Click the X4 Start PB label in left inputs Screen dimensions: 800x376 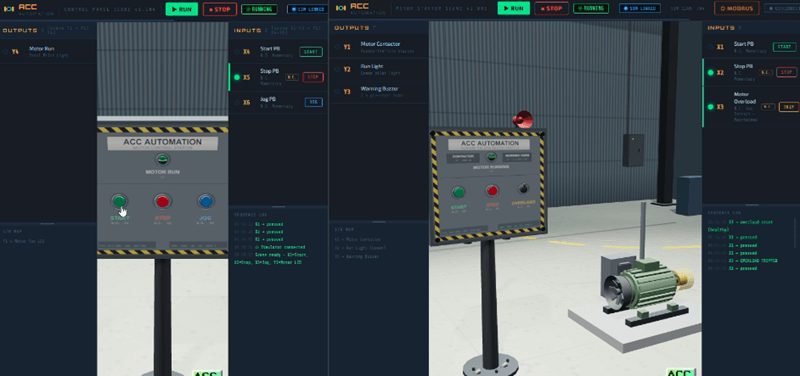tap(269, 49)
